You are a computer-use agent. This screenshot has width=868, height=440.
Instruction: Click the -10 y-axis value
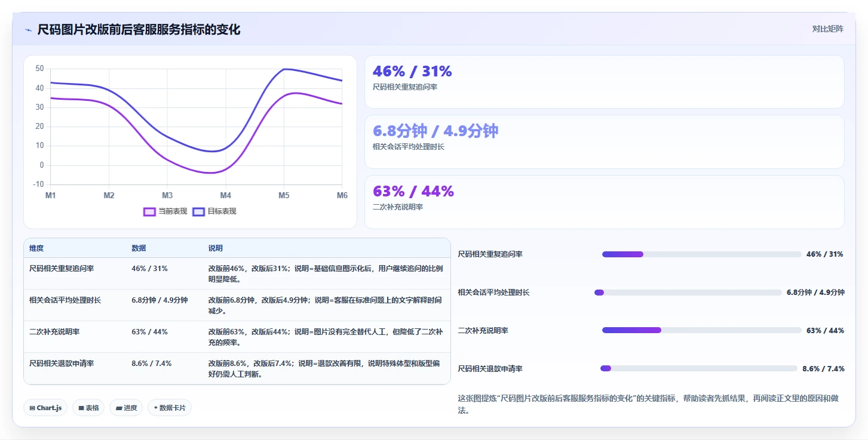coord(38,184)
